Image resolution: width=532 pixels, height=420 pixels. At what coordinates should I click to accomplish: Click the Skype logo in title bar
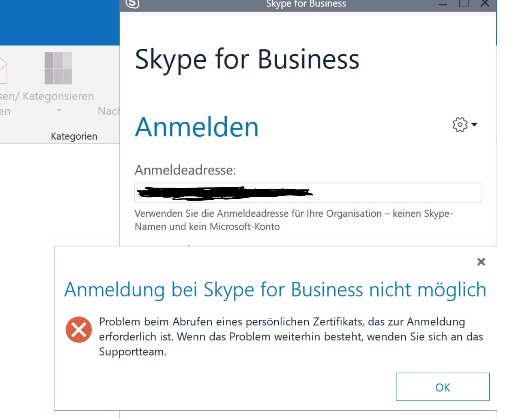pos(132,4)
